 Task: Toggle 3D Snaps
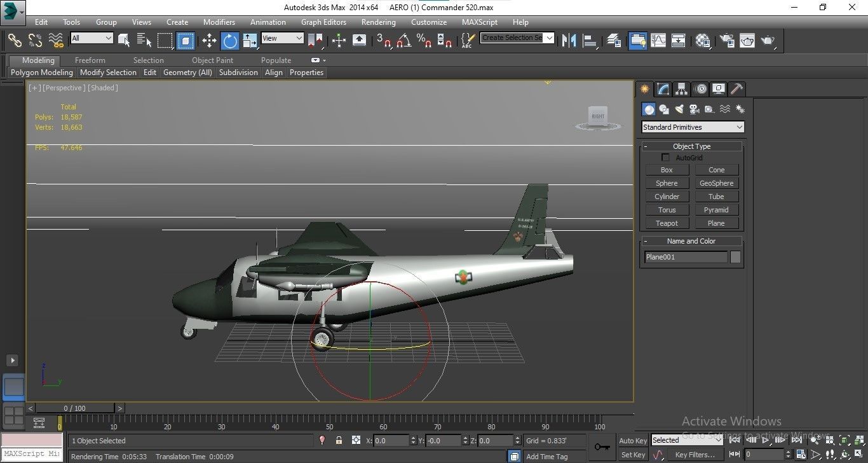383,40
